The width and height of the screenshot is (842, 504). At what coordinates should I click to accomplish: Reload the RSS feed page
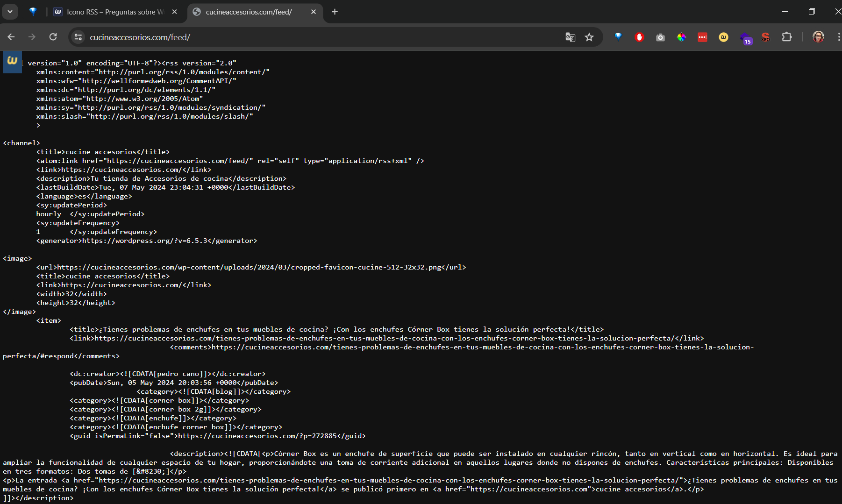[53, 37]
